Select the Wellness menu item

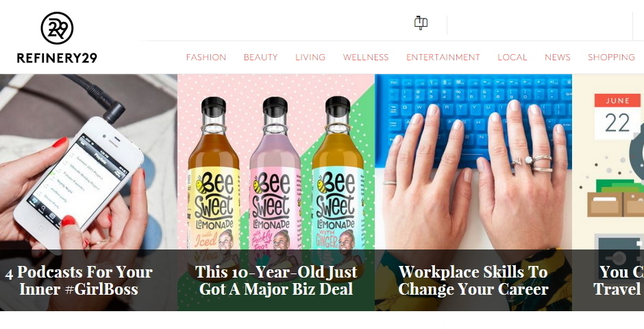pyautogui.click(x=366, y=57)
